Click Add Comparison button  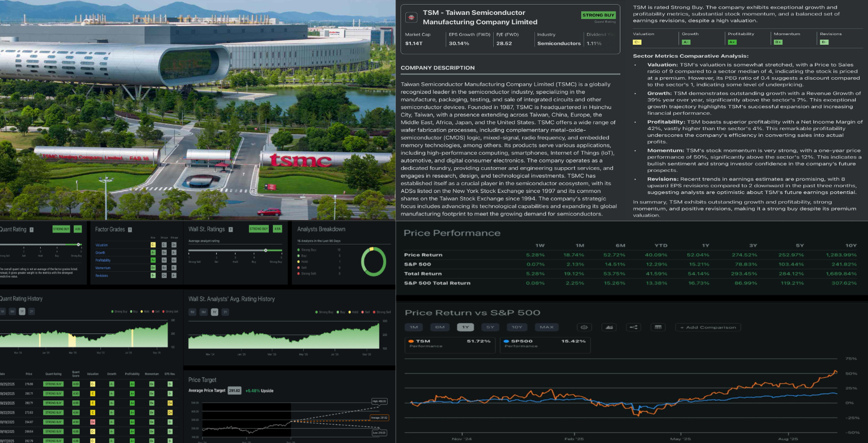(708, 327)
